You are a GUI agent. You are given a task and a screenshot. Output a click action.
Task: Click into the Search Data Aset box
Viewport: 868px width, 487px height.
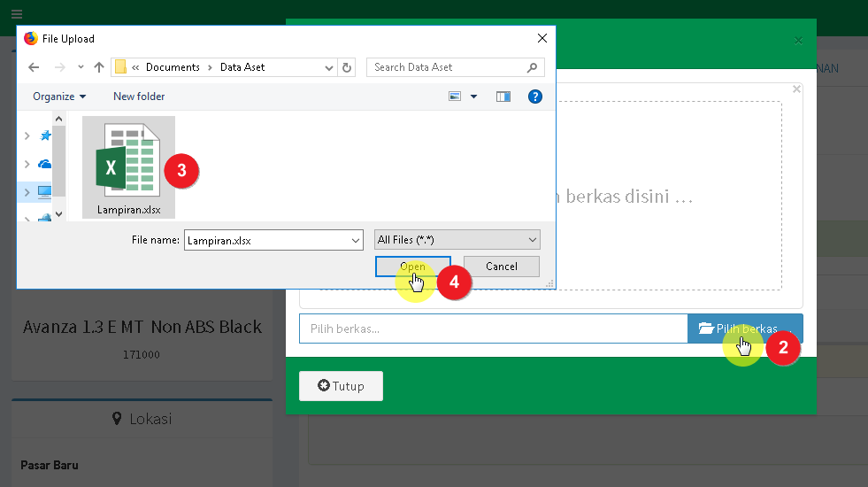click(x=447, y=67)
